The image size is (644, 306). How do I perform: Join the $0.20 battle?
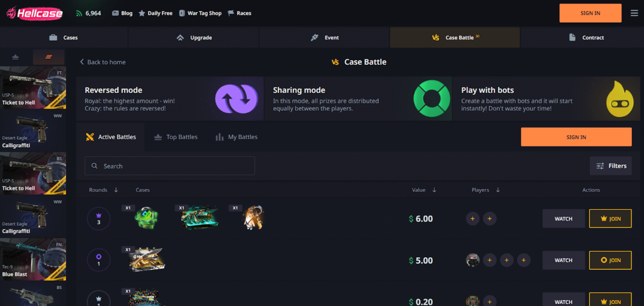(x=610, y=299)
